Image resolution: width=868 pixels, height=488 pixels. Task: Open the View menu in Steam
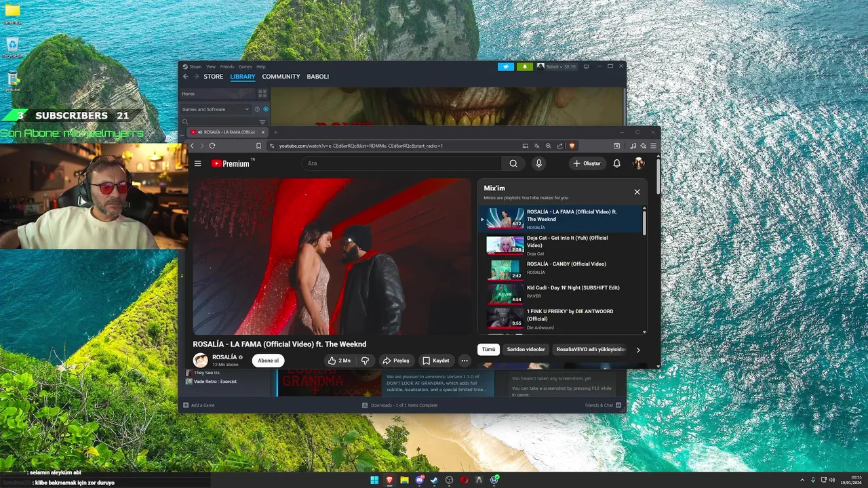[211, 66]
